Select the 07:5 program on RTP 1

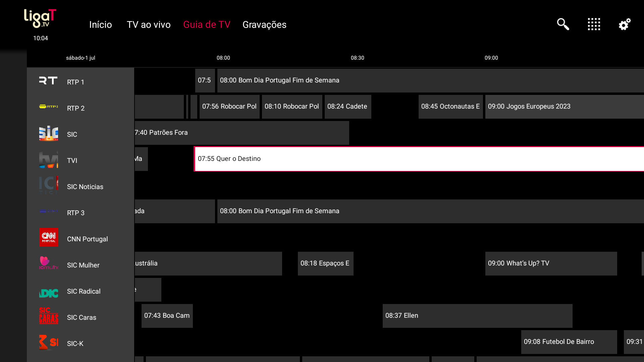coord(205,80)
